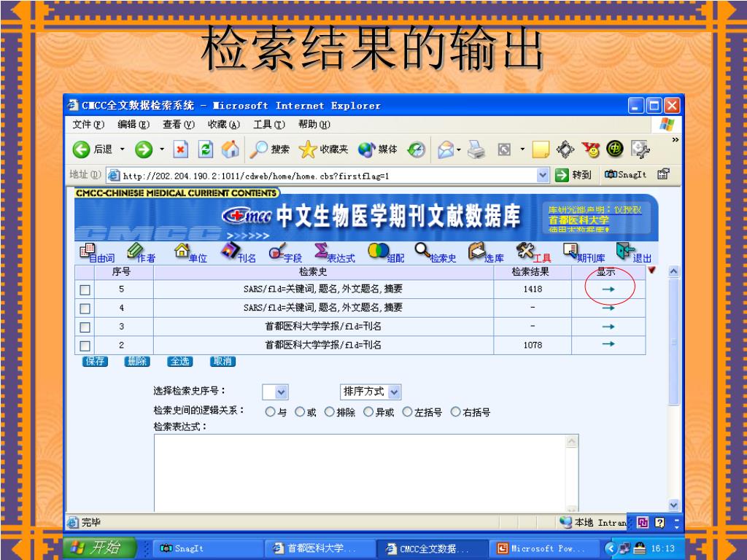Screen dimensions: 747x560
Task: Go to the browser Home page icon
Action: pos(231,149)
